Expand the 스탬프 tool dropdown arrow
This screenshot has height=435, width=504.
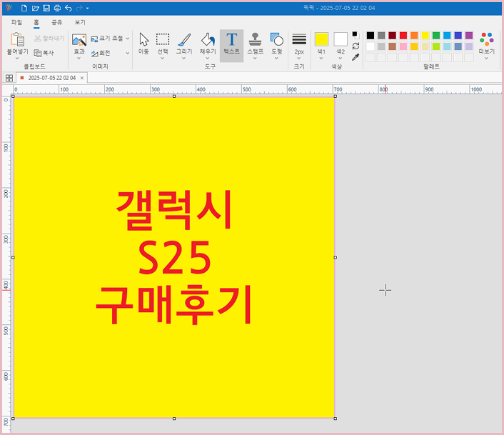coord(256,58)
